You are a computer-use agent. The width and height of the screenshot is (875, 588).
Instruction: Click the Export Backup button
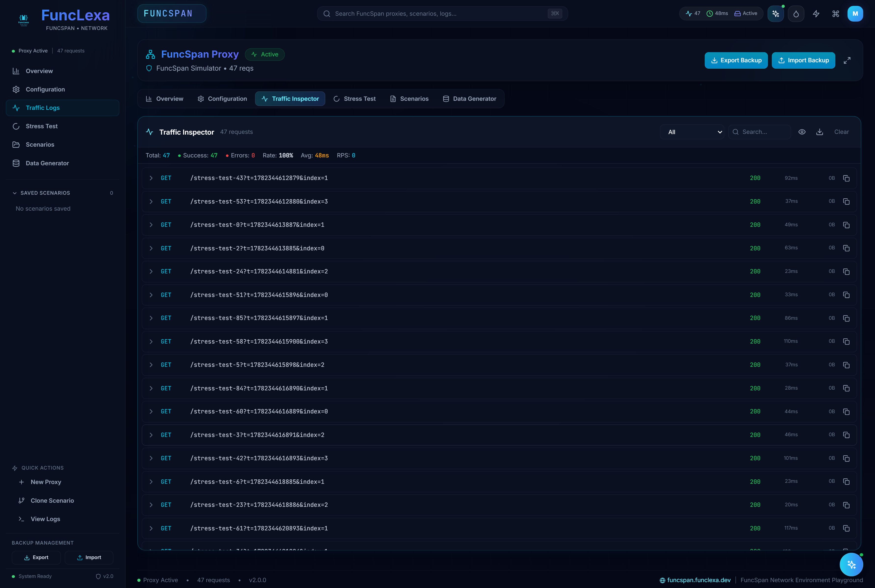tap(736, 60)
